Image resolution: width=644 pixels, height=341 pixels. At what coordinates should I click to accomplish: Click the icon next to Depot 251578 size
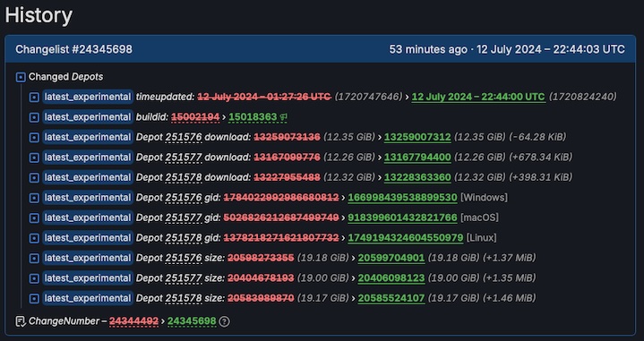(x=35, y=298)
